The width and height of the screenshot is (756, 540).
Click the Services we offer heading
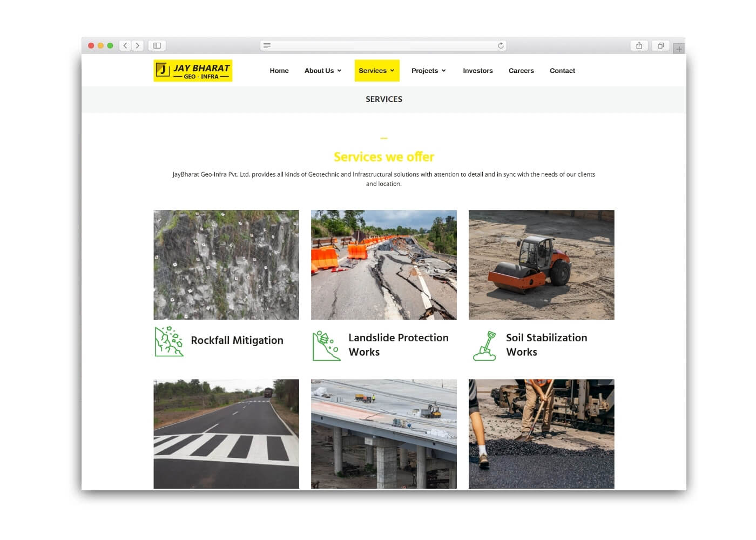(384, 157)
